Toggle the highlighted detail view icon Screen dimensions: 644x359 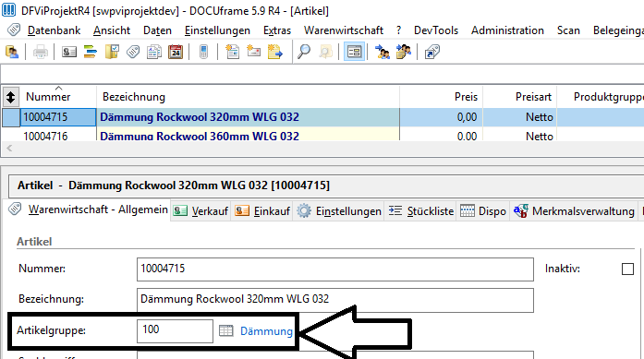coord(354,52)
